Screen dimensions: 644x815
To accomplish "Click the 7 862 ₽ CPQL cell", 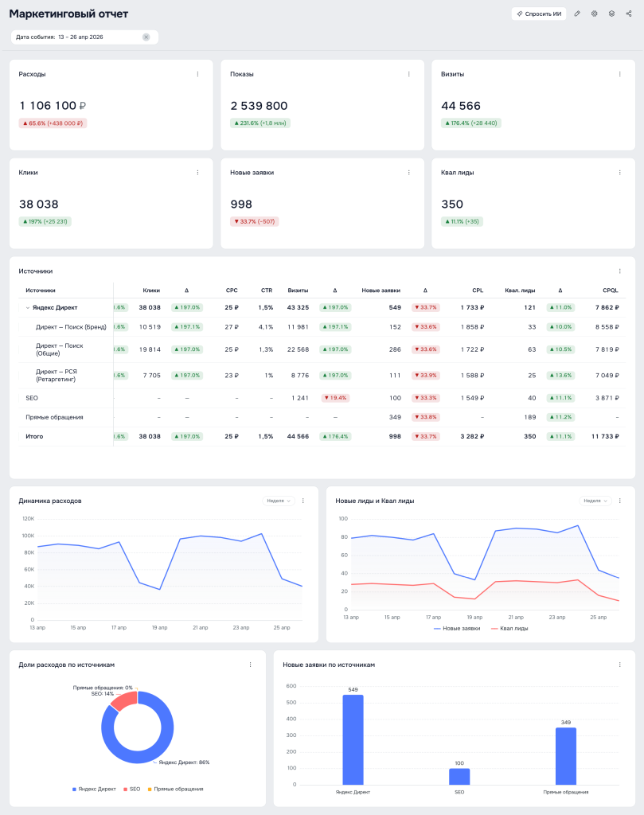I will 607,308.
